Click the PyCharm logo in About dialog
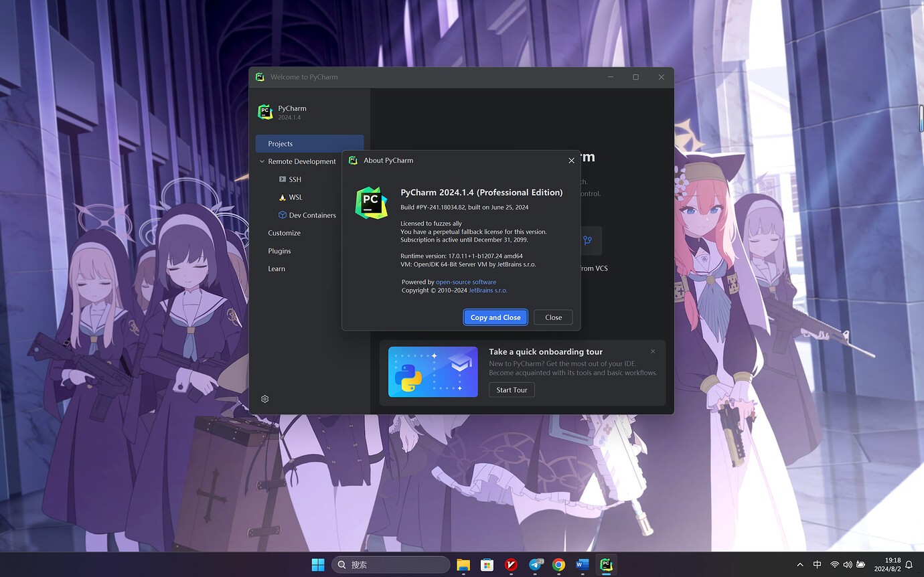Viewport: 924px width, 577px height. pyautogui.click(x=371, y=203)
